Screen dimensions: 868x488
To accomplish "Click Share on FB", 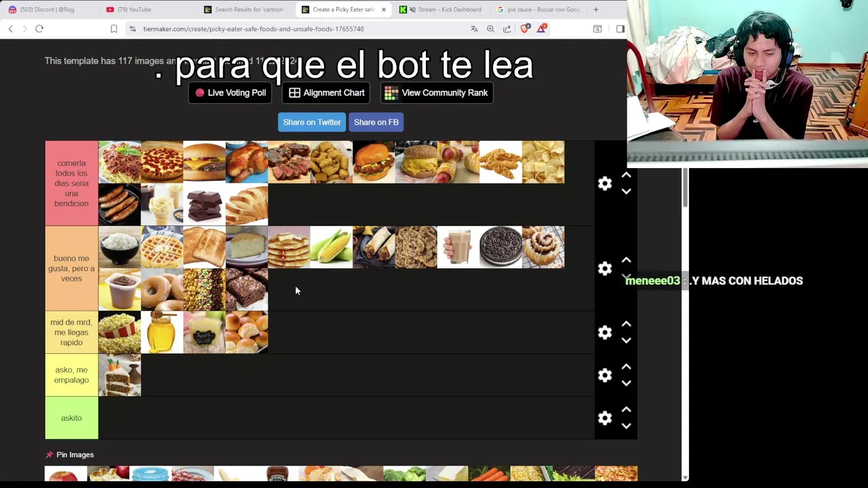I will tap(376, 122).
